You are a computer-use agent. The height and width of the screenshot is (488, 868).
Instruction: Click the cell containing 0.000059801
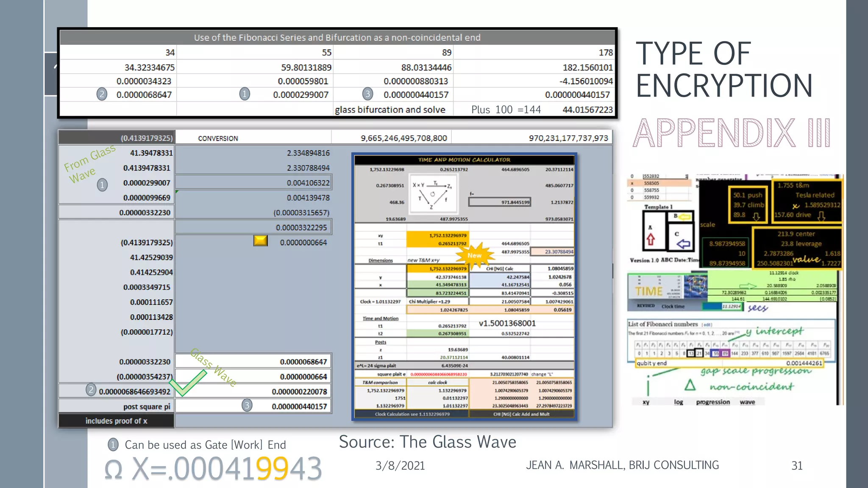click(255, 81)
